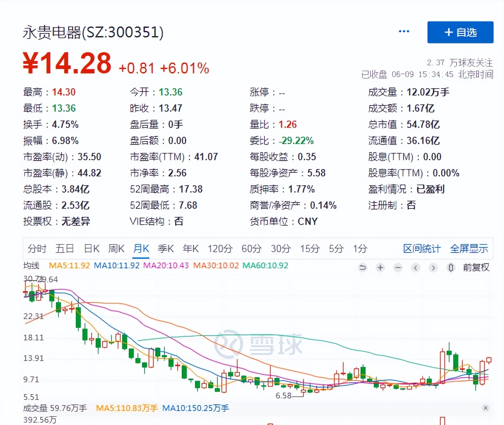Toggle the MA60:10.92 moving average line
Screen dimensions: 504x425
tap(265, 265)
